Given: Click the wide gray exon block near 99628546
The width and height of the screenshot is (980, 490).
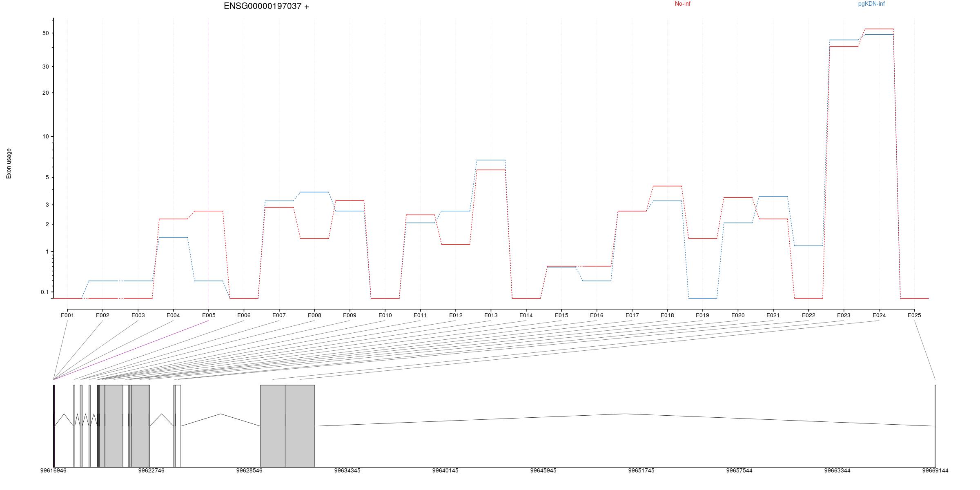Looking at the screenshot, I should [273, 426].
